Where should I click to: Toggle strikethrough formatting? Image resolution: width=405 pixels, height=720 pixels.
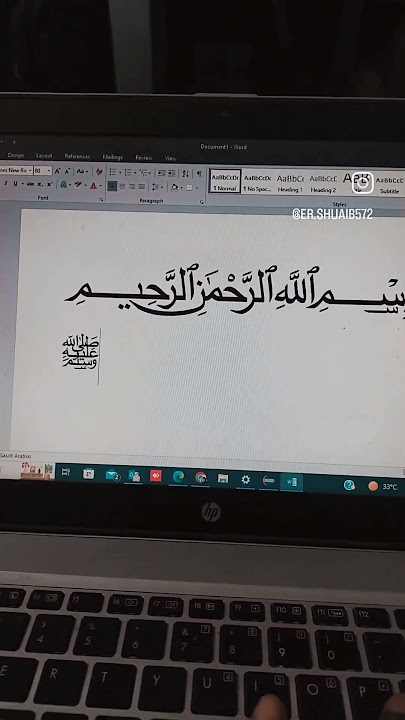click(x=30, y=184)
